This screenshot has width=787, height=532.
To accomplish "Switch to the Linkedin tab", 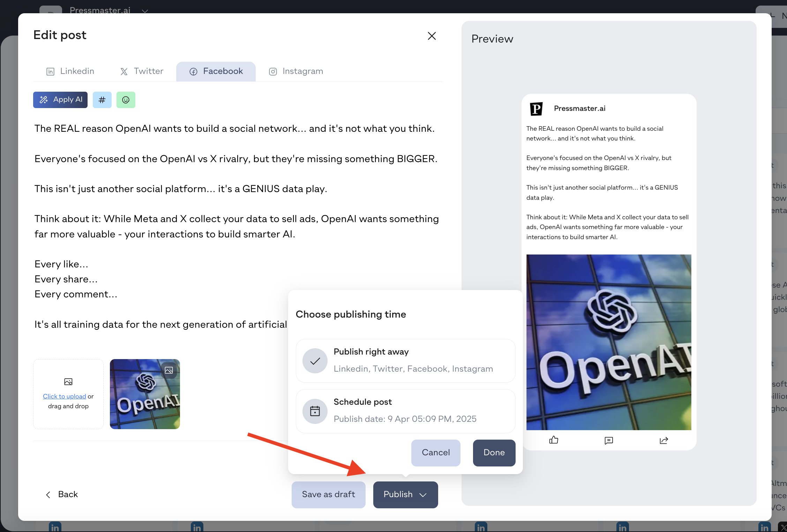I will point(70,71).
